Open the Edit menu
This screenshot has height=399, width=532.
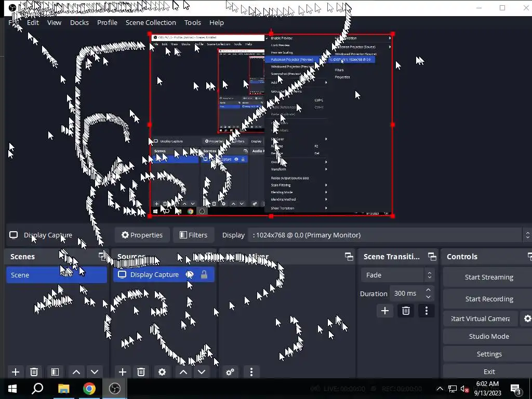click(33, 22)
